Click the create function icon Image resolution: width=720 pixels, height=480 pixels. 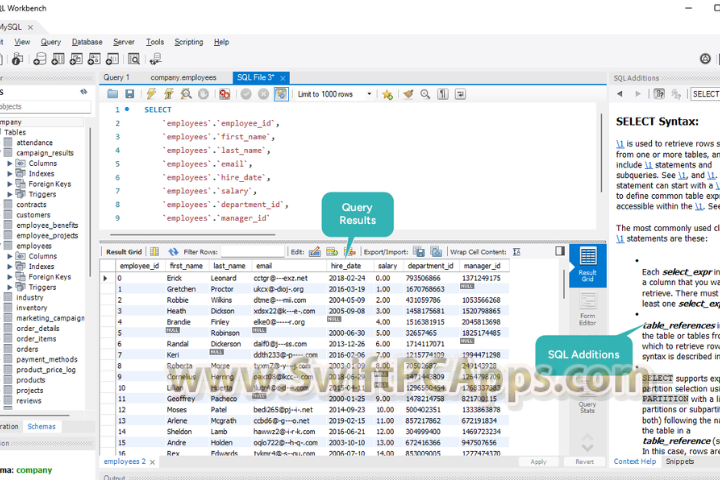tap(112, 59)
